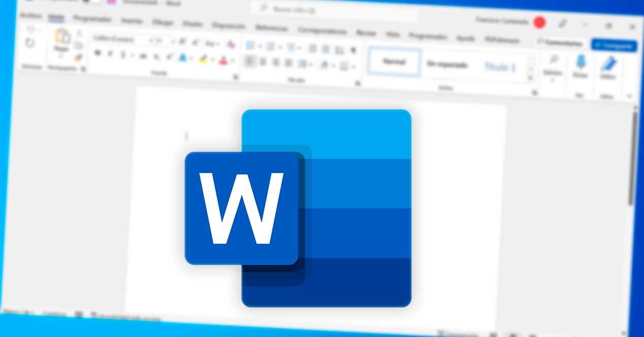
Task: Click the red account avatar
Action: (539, 22)
